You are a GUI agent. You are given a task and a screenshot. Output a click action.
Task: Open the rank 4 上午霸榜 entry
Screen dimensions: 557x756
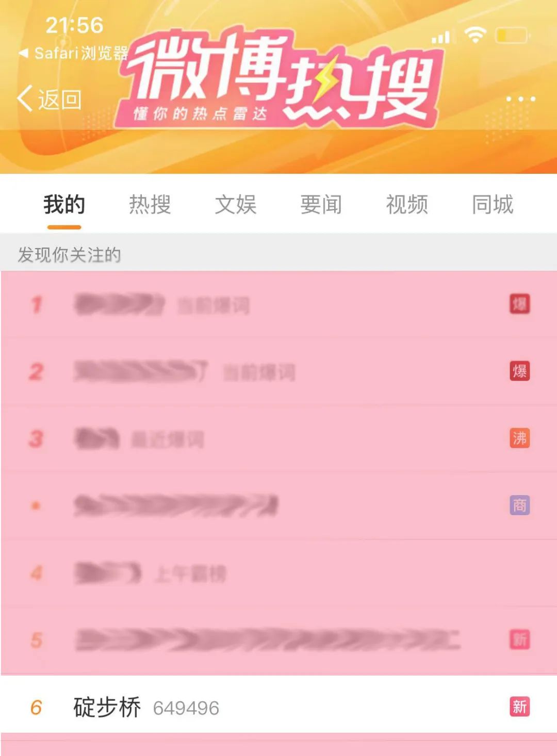click(278, 572)
